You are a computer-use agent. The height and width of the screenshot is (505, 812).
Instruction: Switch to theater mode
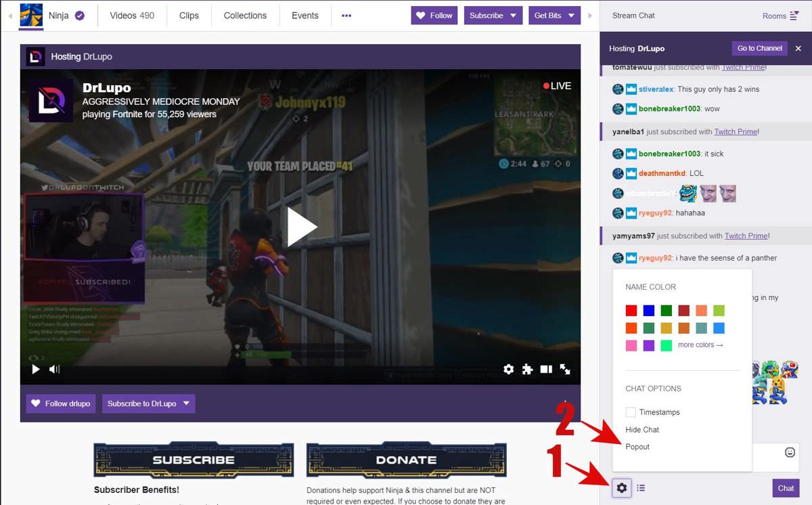pyautogui.click(x=546, y=369)
